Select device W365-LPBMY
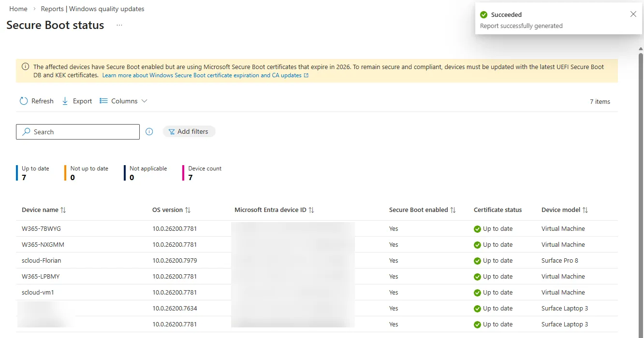The height and width of the screenshot is (338, 644). click(41, 277)
